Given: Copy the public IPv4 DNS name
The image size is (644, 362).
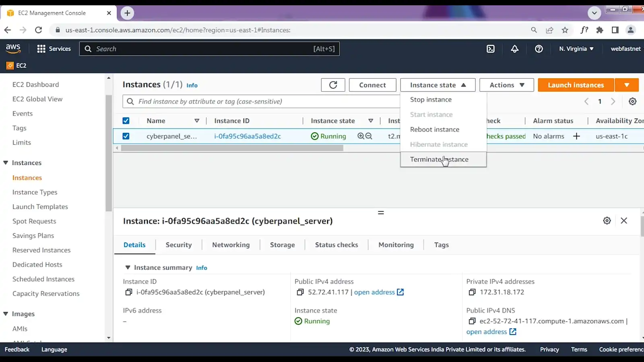Looking at the screenshot, I should [x=472, y=321].
